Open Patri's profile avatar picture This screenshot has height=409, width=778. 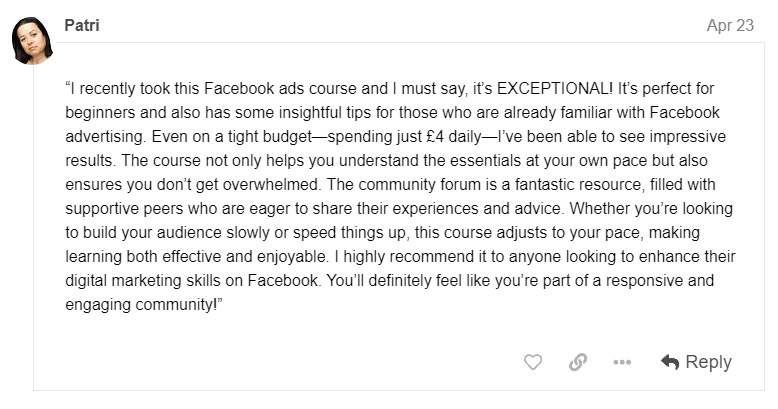(x=31, y=42)
